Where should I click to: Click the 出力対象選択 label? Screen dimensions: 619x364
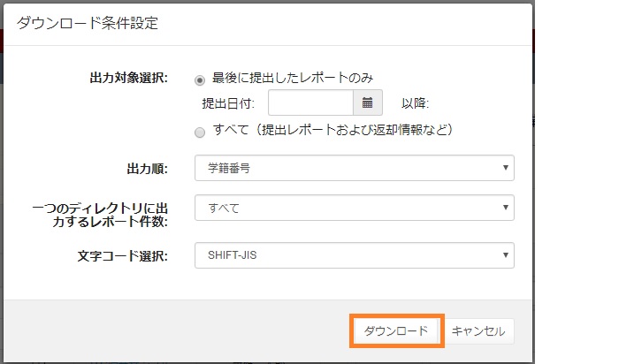pos(128,78)
